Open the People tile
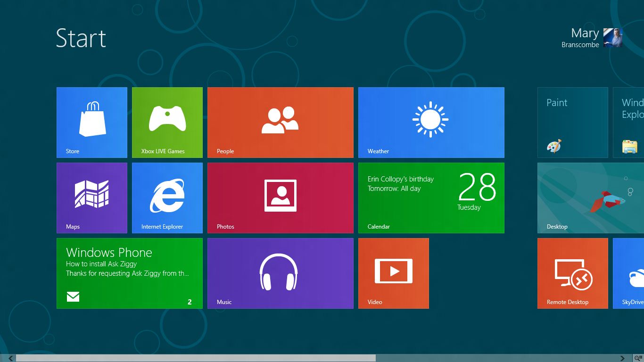This screenshot has width=644, height=362. point(281,123)
